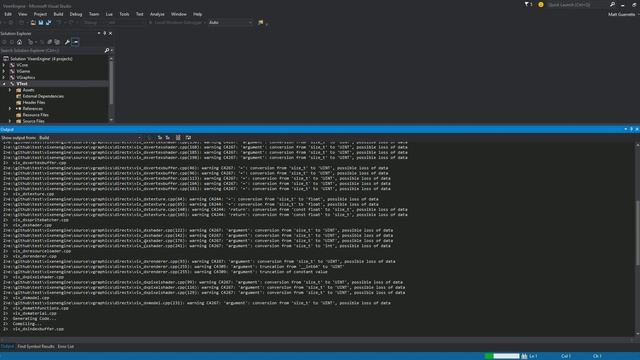Open the Analyze menu

[157, 14]
